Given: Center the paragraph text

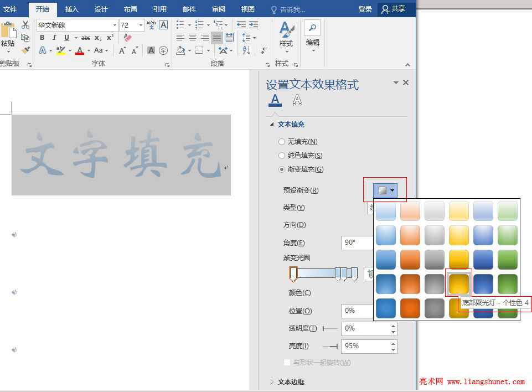Looking at the screenshot, I should pyautogui.click(x=193, y=38).
